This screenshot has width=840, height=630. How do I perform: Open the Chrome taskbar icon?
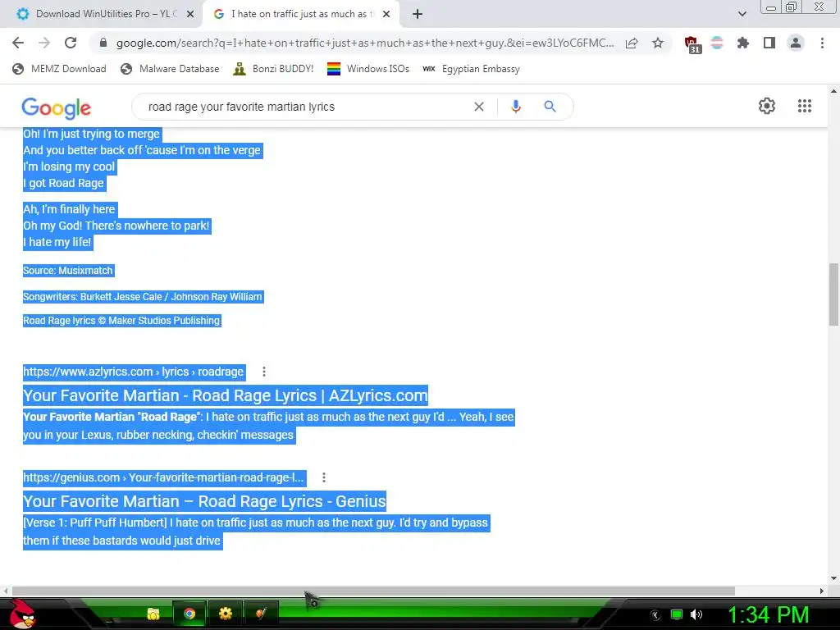[x=189, y=614]
